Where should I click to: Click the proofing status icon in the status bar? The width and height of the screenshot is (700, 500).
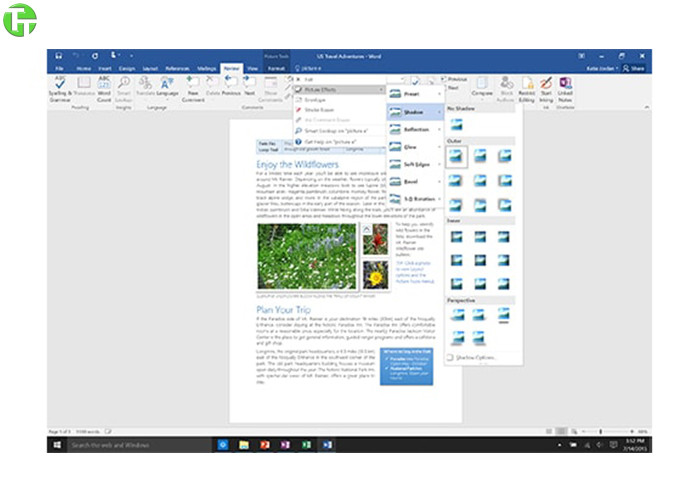click(108, 431)
